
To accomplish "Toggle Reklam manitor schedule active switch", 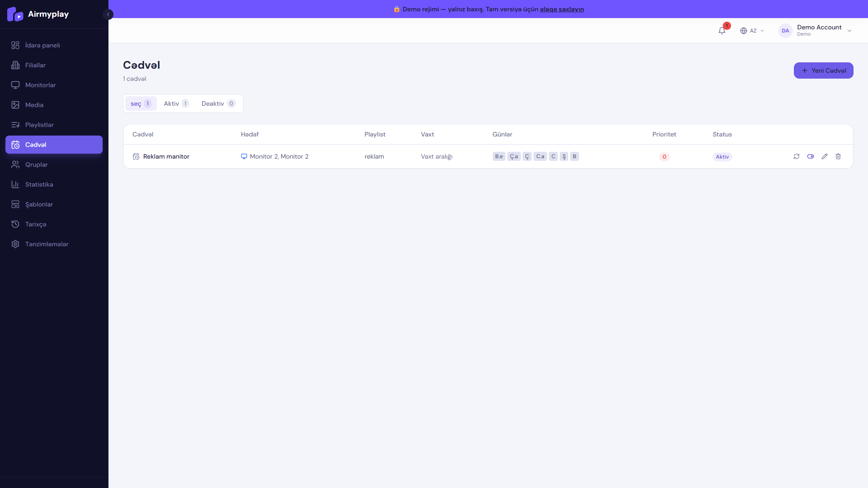I will pos(811,156).
